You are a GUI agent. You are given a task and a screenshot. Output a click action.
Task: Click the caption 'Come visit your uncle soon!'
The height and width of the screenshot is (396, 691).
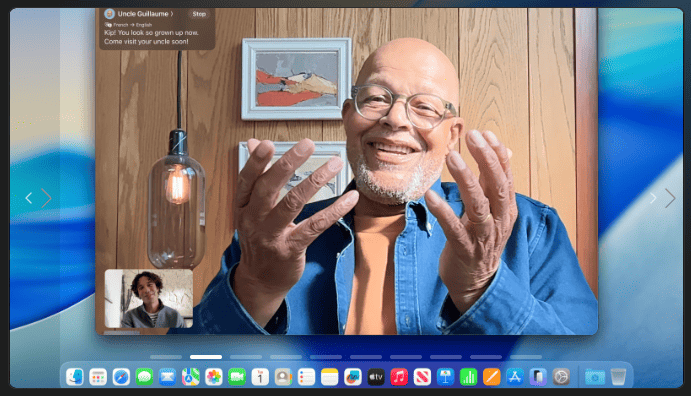pyautogui.click(x=146, y=41)
